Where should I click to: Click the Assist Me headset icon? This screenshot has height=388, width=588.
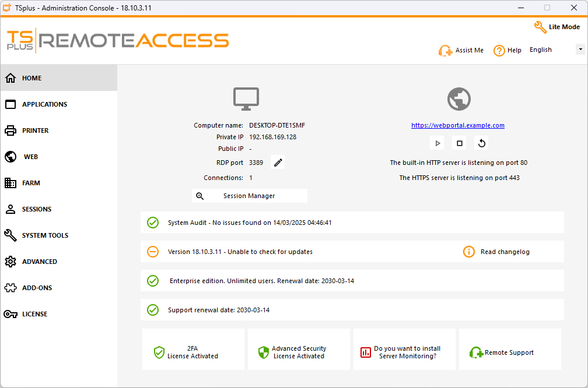(445, 50)
